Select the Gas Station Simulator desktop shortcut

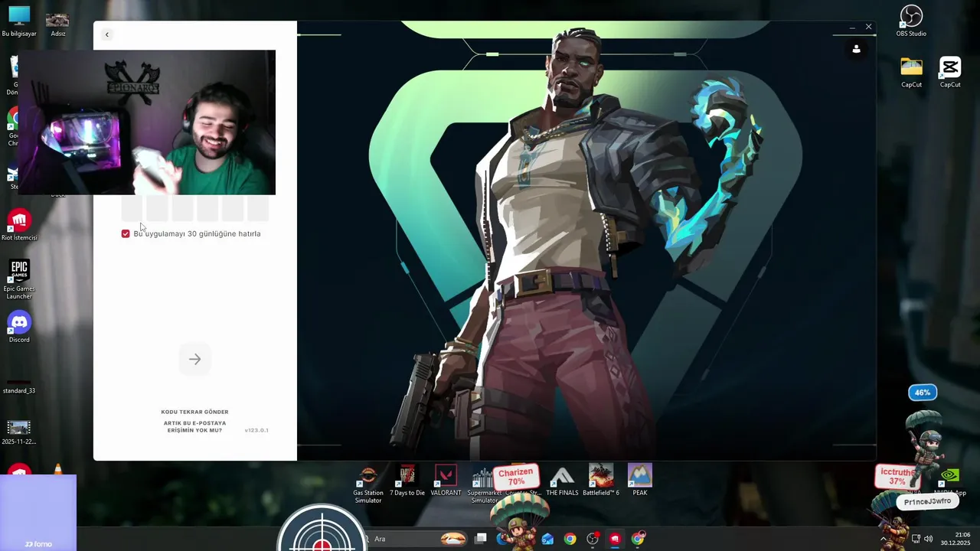point(368,484)
